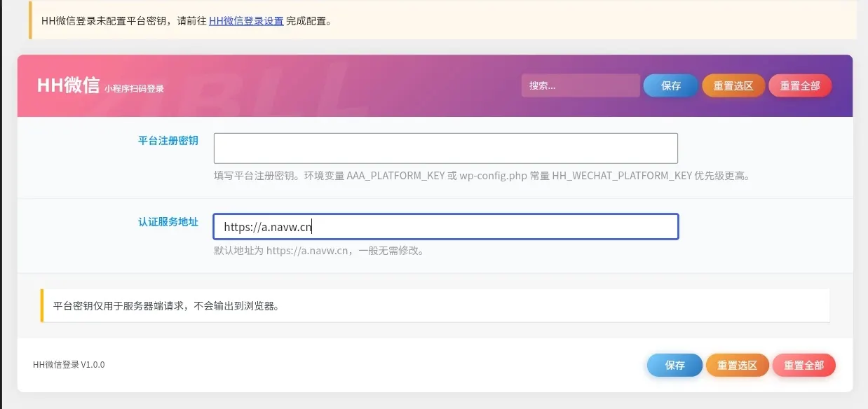Screen dimensions: 868x409
Task: Click the note 平台密钥仅用于服务器端请求
Action: click(x=167, y=306)
